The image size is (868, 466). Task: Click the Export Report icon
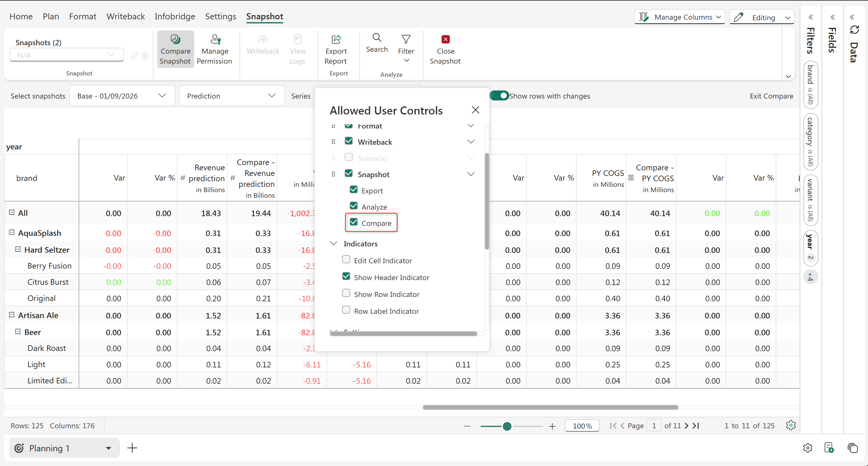(336, 40)
